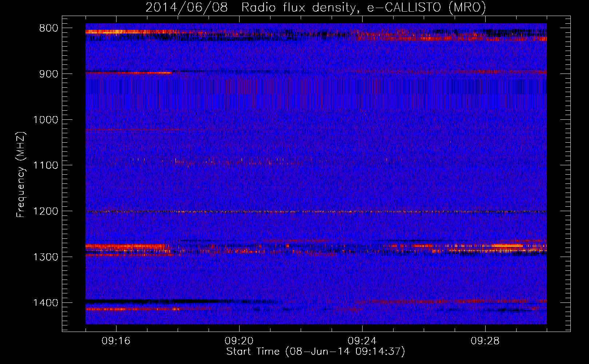
Task: Click the 09:16 time tick label
Action: (x=116, y=341)
